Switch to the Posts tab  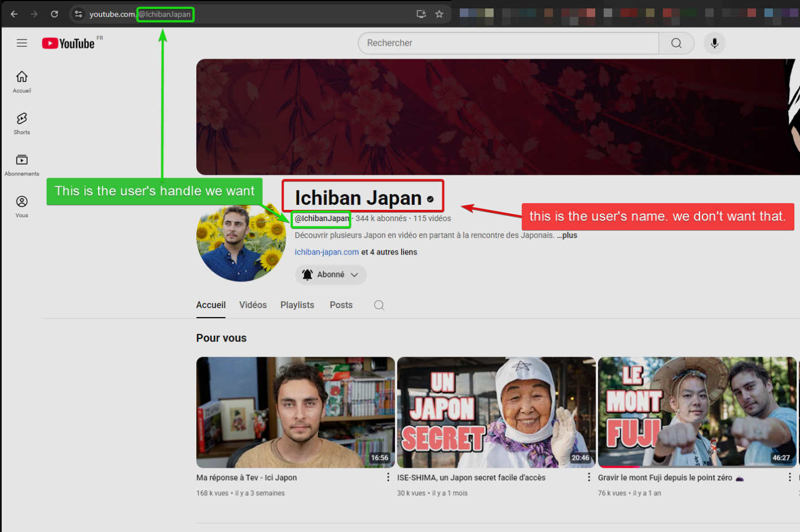pos(341,305)
